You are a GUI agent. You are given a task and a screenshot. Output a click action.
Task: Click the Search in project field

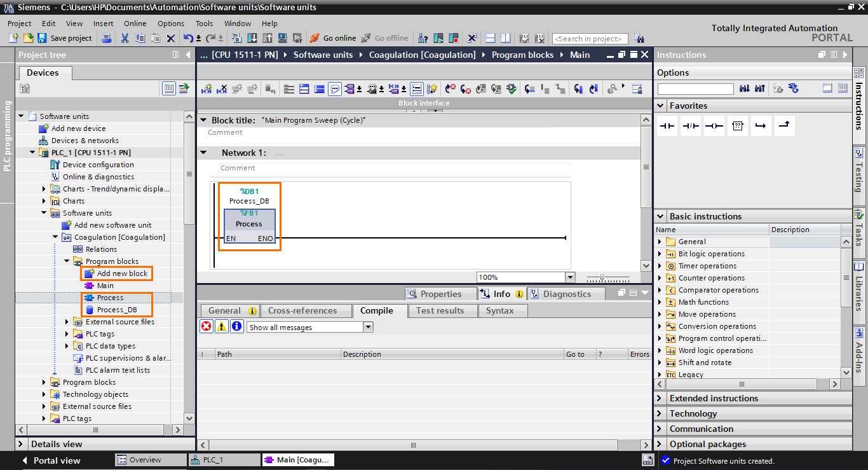click(x=589, y=38)
